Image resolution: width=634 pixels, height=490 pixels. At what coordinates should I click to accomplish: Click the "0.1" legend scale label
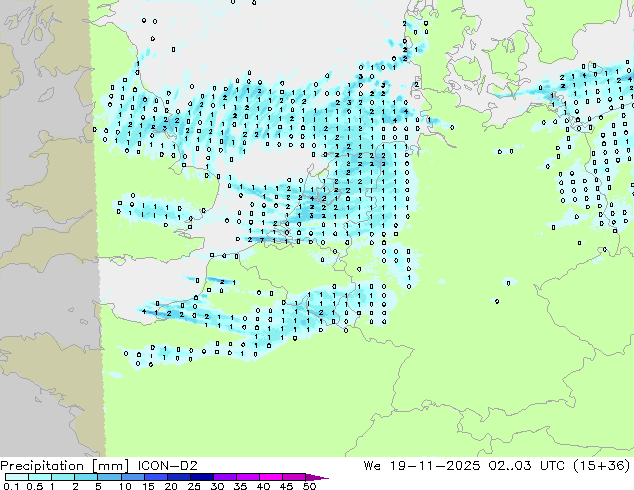tap(11, 486)
